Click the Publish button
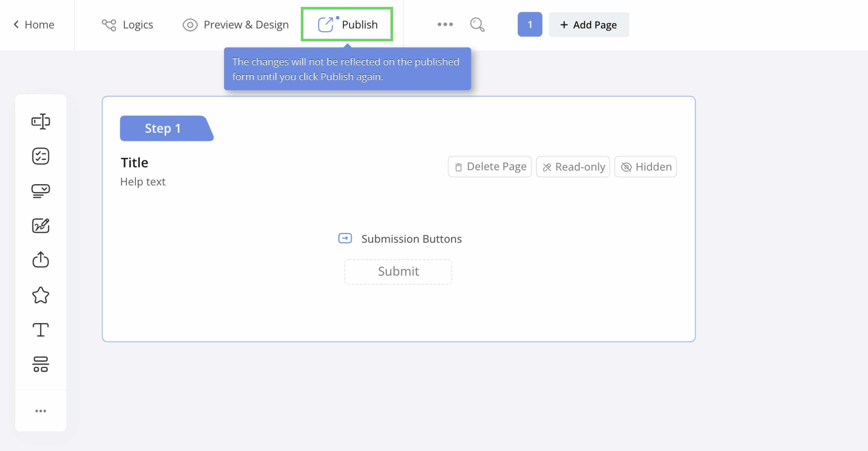The height and width of the screenshot is (451, 868). pos(347,25)
